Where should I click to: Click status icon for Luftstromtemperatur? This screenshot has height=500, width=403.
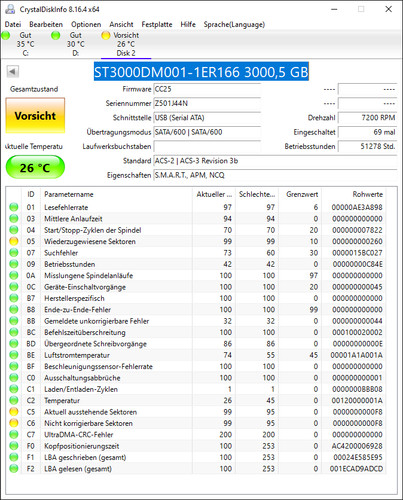click(14, 355)
